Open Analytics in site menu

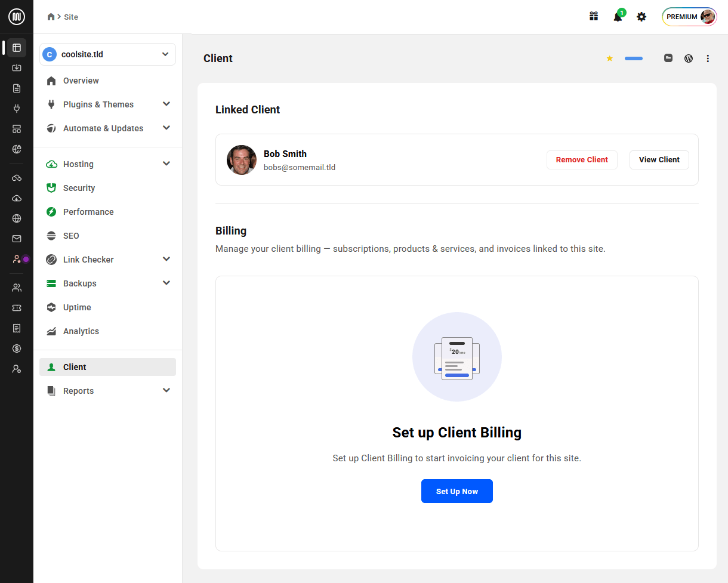click(x=107, y=331)
